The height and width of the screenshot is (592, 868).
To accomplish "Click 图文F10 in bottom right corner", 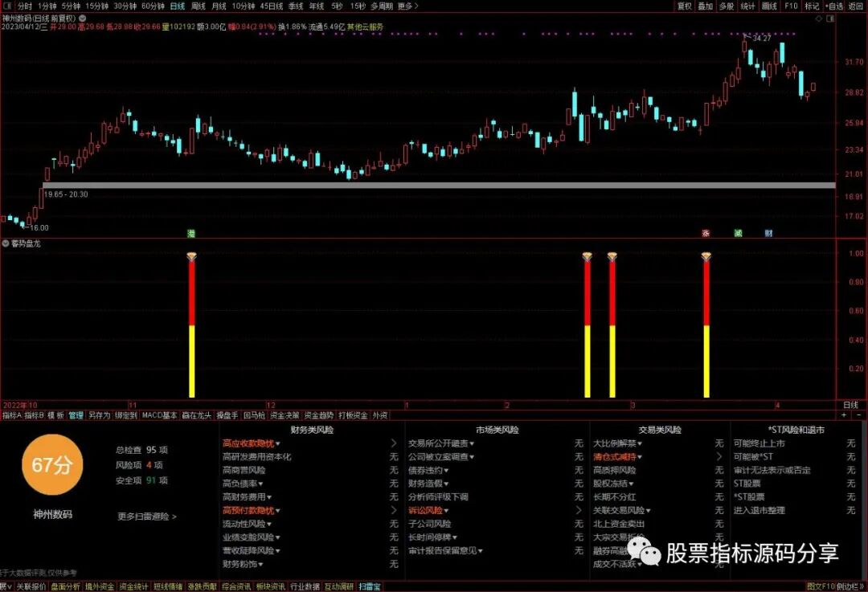I will pos(821,586).
